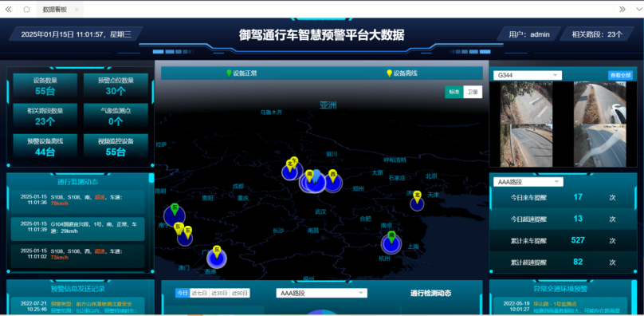Close the 数据看板 tab with its x
The width and height of the screenshot is (644, 316).
pos(77,10)
